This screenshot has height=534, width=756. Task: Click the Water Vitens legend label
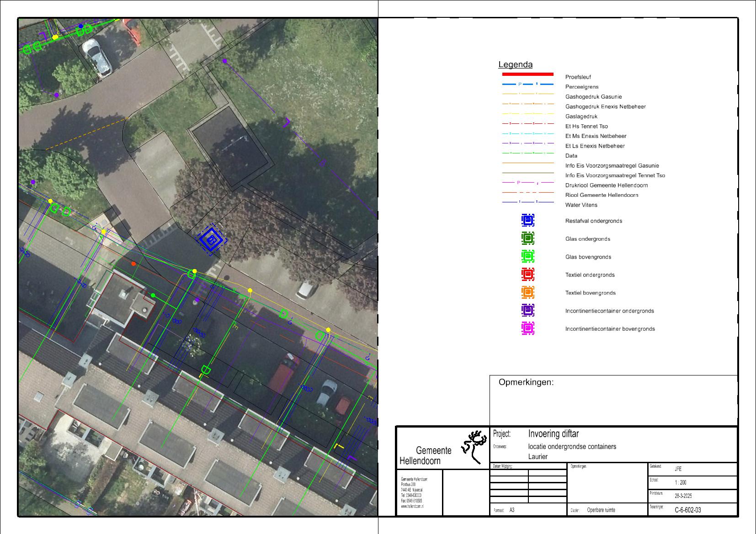(581, 205)
